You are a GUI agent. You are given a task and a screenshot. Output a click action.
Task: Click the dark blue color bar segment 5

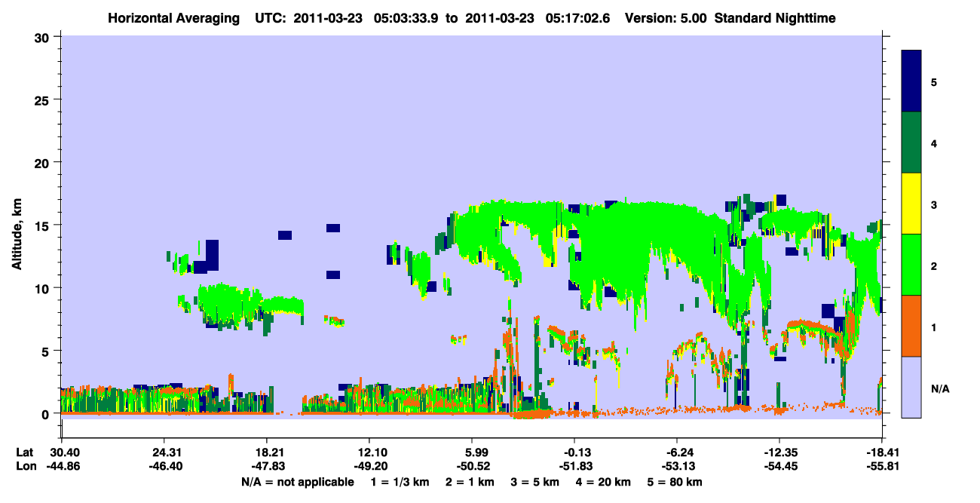(x=911, y=81)
